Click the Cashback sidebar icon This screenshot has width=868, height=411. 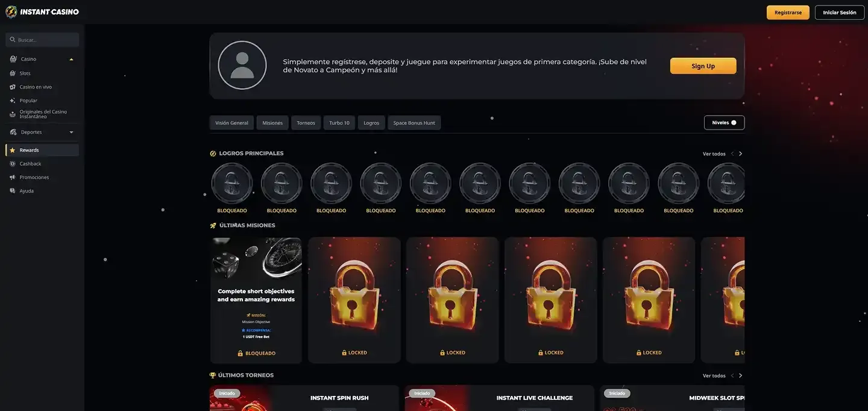13,164
